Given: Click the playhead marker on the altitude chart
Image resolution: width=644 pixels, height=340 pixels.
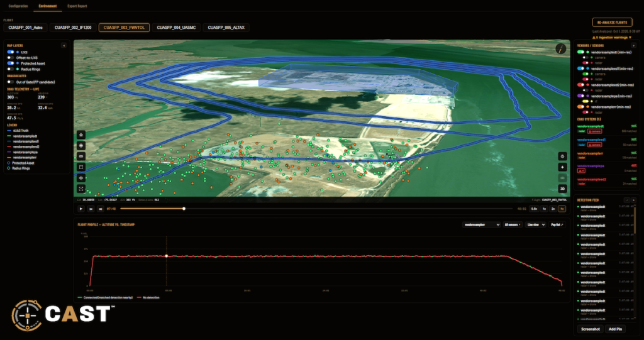Looking at the screenshot, I should 166,256.
